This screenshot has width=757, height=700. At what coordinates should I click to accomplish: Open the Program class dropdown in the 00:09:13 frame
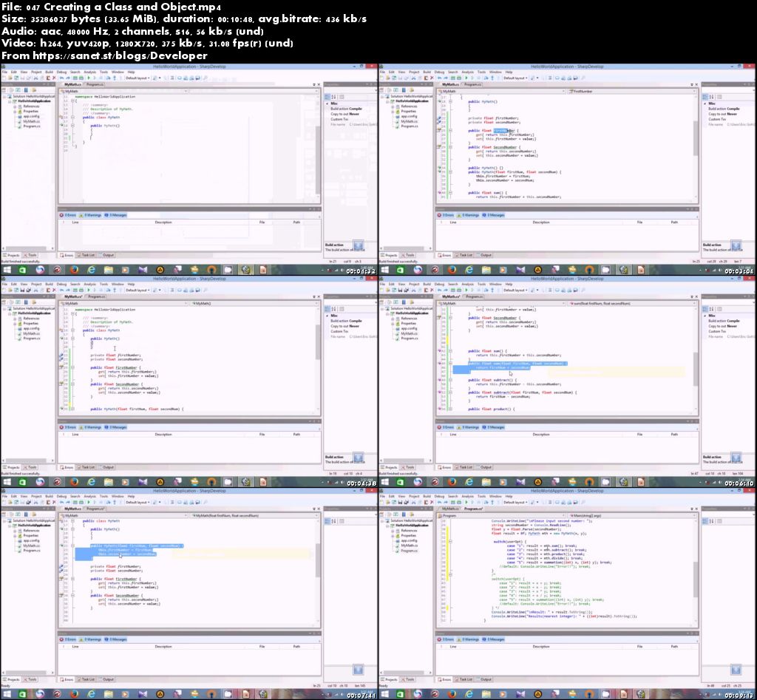[x=501, y=515]
